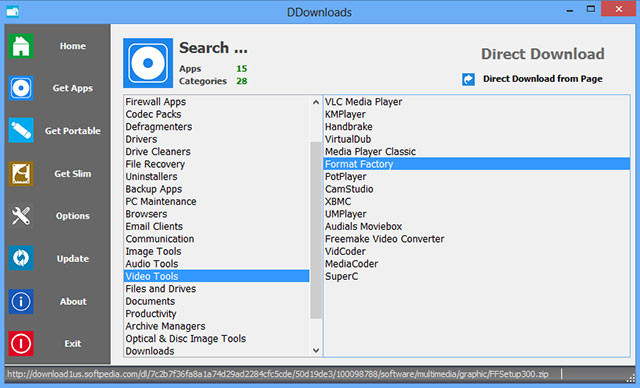The width and height of the screenshot is (640, 388).
Task: Click the Update refresh arrows icon
Action: [x=21, y=258]
